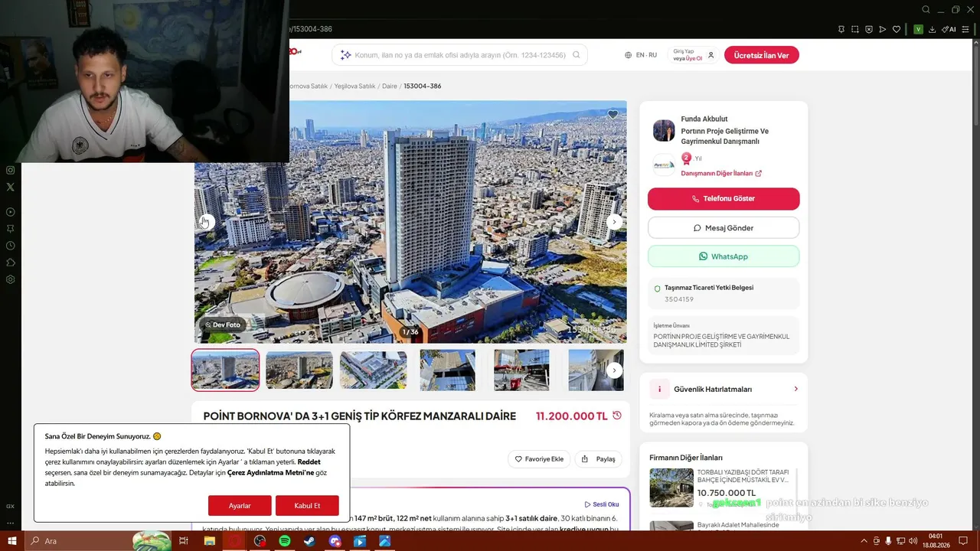
Task: Click Paylaş share button
Action: click(x=599, y=459)
